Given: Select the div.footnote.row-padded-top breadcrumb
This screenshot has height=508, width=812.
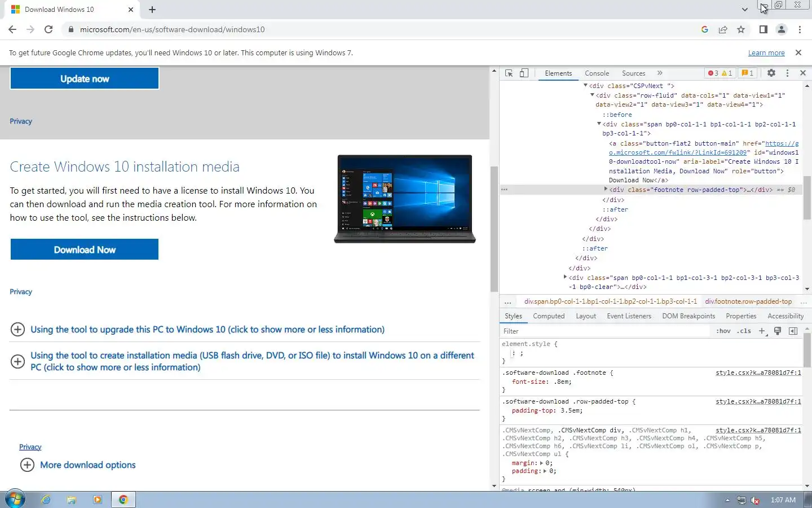Looking at the screenshot, I should [748, 301].
